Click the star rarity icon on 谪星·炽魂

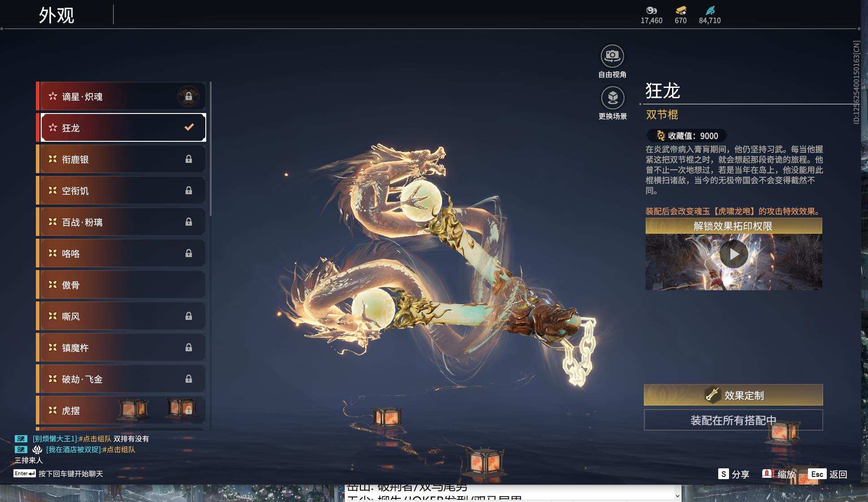(52, 96)
